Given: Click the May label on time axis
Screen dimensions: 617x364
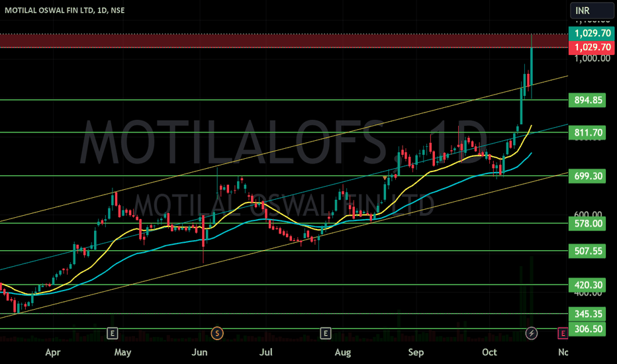Looking at the screenshot, I should (122, 352).
